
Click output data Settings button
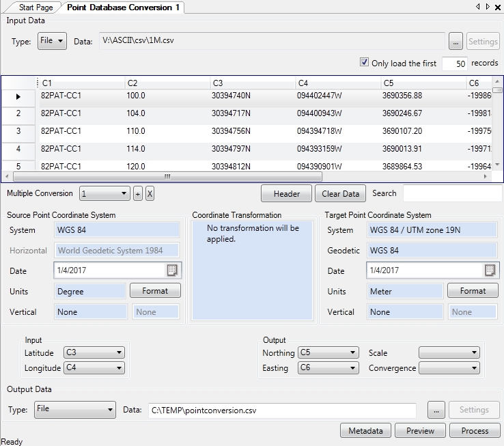click(474, 410)
